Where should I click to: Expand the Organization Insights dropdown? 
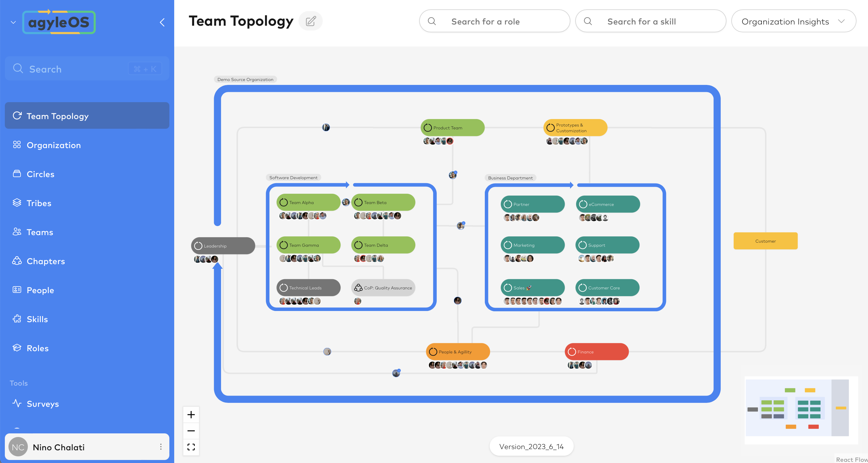pos(793,21)
